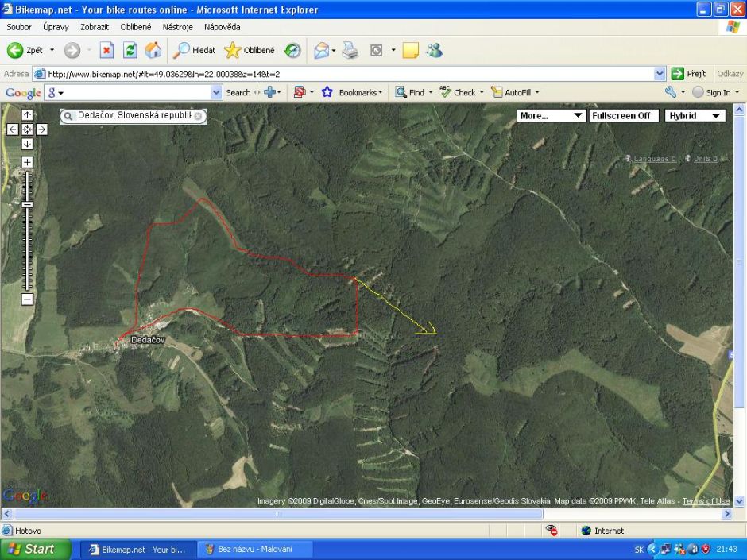This screenshot has height=560, width=747.
Task: Click the Přejít go button
Action: 689,74
